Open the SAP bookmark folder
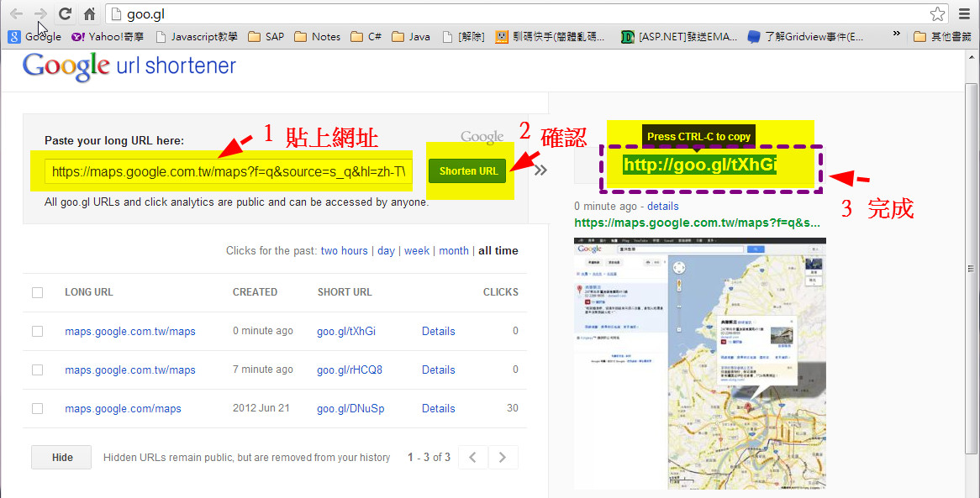Screen dimensions: 980x498 pyautogui.click(x=266, y=37)
